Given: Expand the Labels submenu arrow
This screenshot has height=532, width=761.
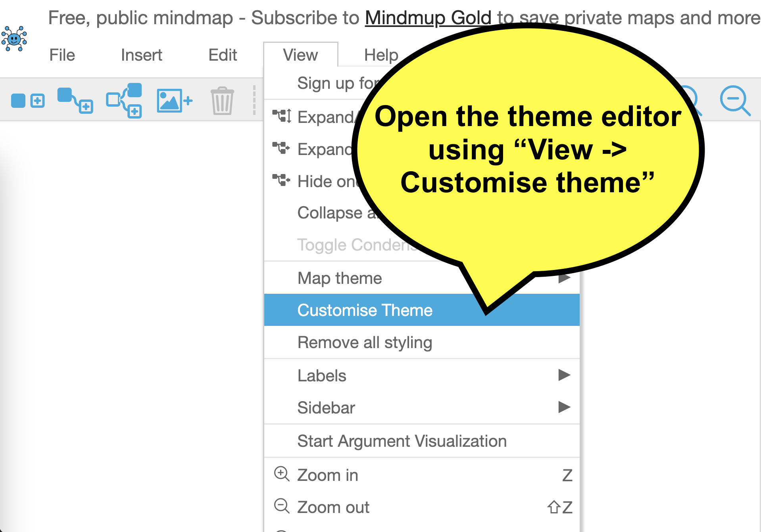Looking at the screenshot, I should [564, 375].
